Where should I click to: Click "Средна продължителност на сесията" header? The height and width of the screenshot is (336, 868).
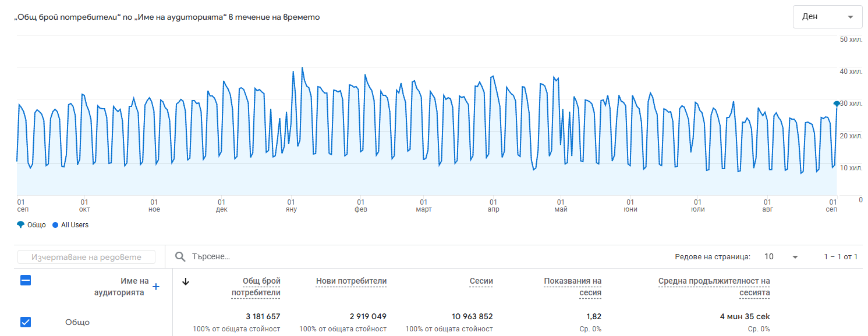(x=714, y=287)
